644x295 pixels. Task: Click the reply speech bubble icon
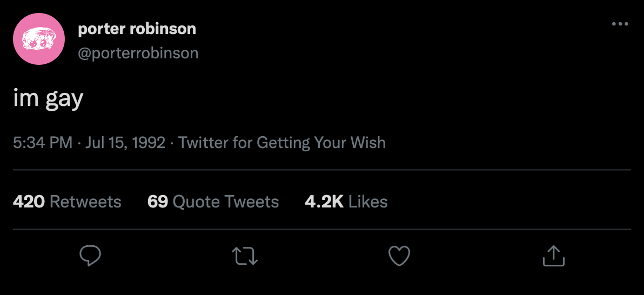[x=90, y=256]
